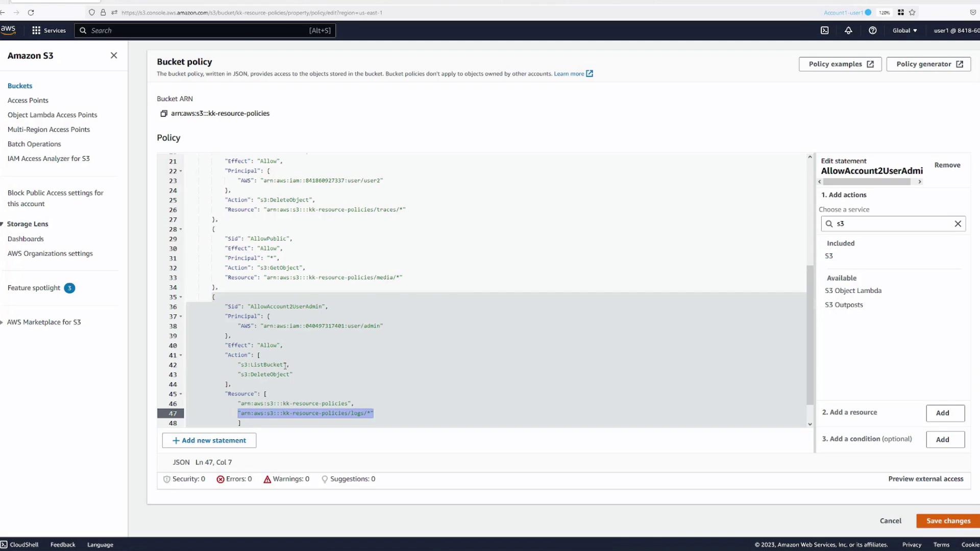Reload the browser page
This screenshot has width=980, height=551.
coord(31,12)
